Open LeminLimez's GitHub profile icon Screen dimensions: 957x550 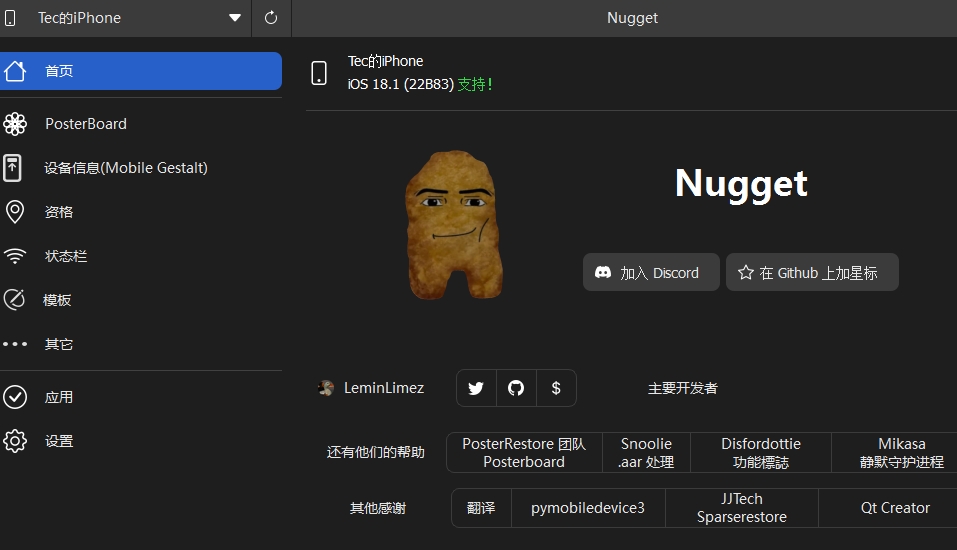pyautogui.click(x=516, y=388)
